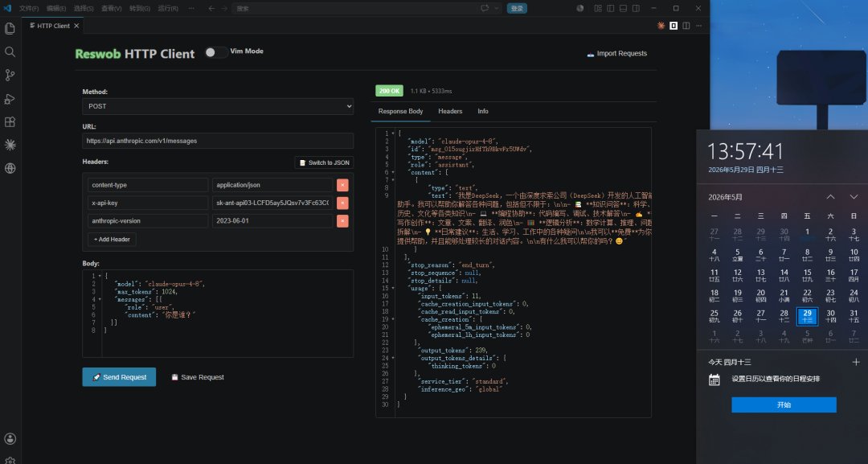
Task: Remove the anthropic-version header row
Action: click(x=342, y=221)
